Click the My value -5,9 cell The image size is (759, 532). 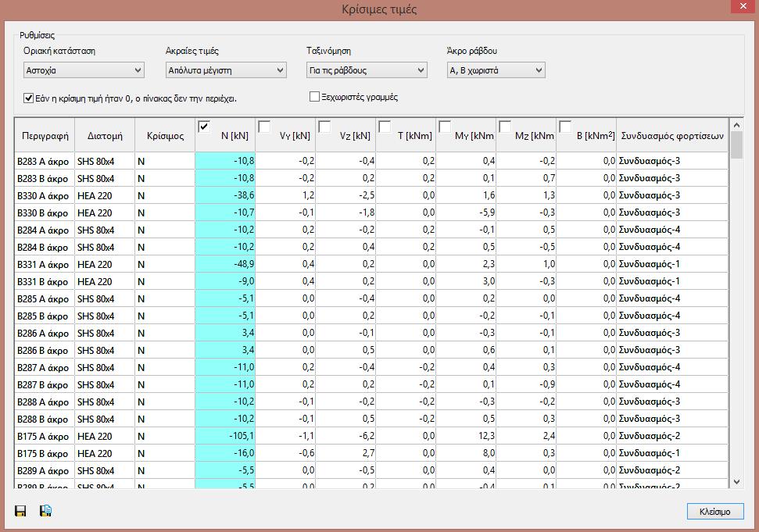coord(466,212)
